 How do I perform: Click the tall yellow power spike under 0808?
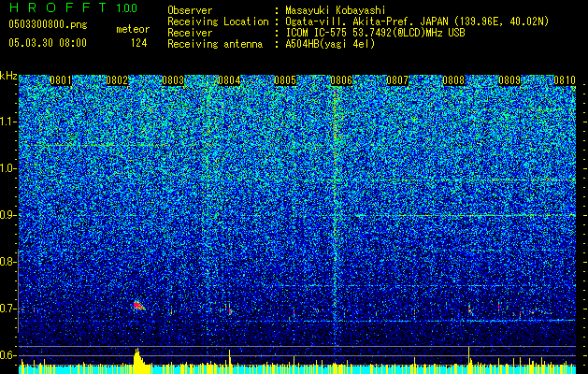(x=468, y=360)
